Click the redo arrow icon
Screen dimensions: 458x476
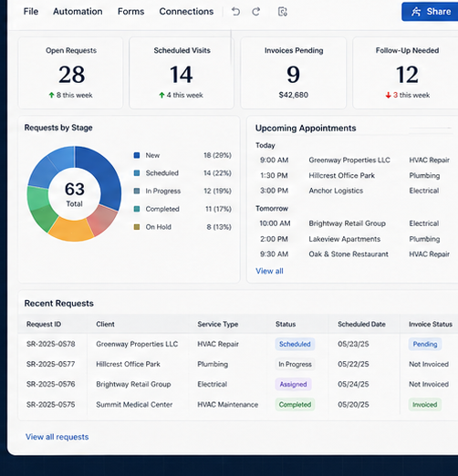coord(256,12)
